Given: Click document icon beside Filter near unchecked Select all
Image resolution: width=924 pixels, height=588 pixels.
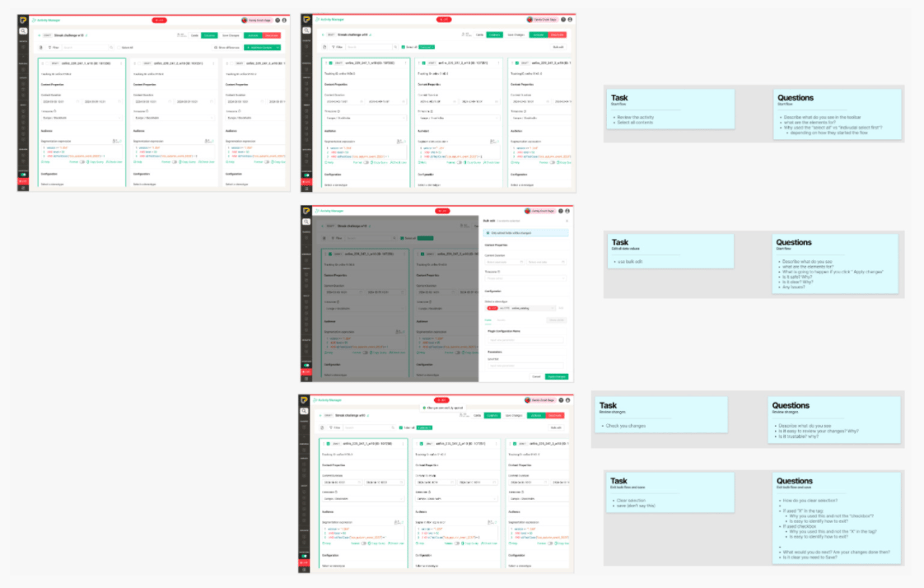Looking at the screenshot, I should 42,48.
